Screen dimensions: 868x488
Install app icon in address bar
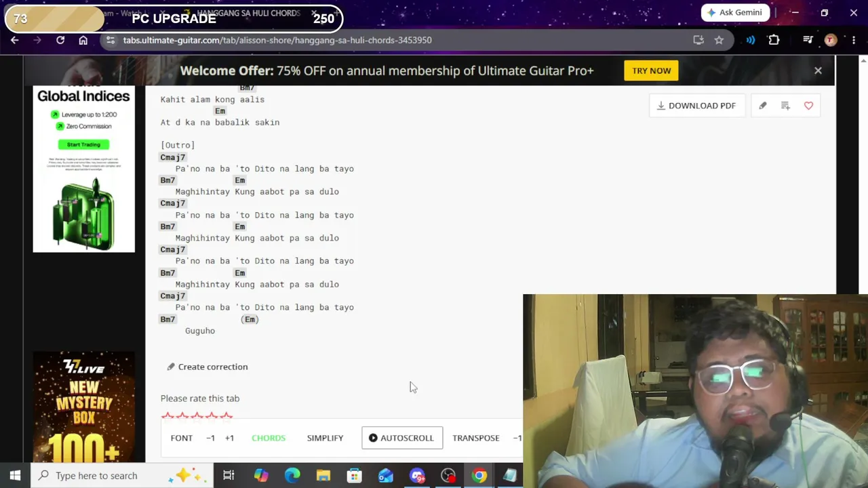pyautogui.click(x=698, y=40)
